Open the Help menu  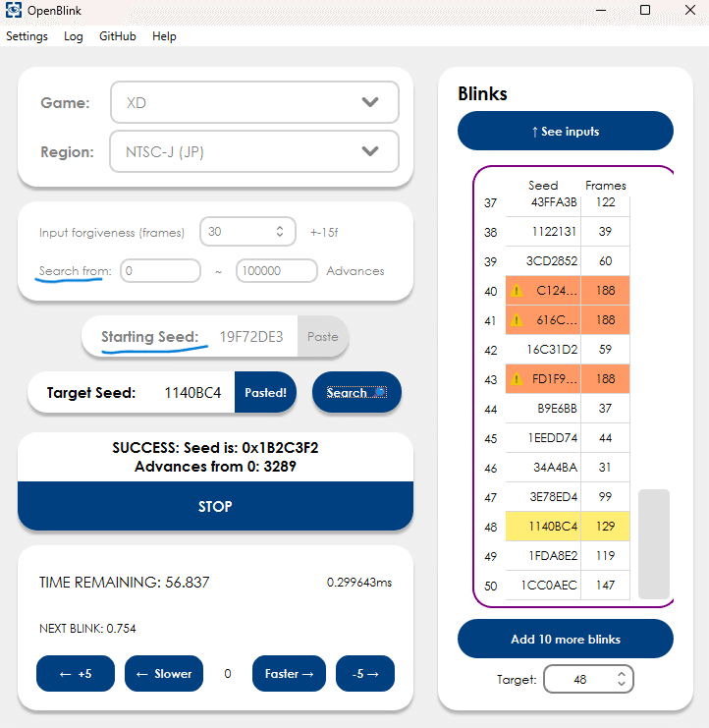[x=164, y=36]
